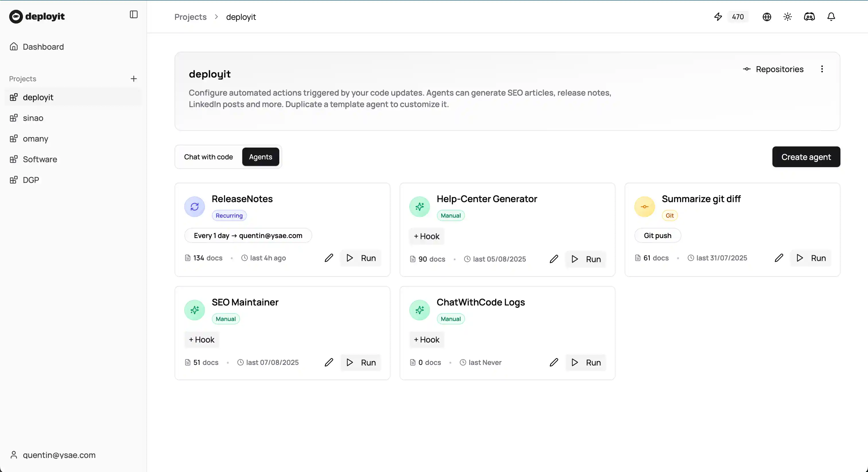Click the globe language icon
This screenshot has width=868, height=472.
click(767, 17)
